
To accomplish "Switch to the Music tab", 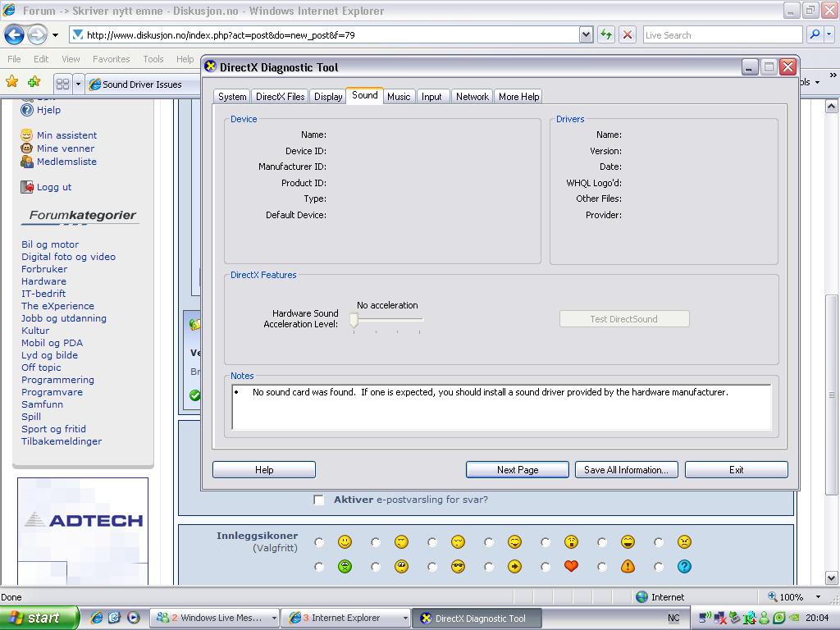I will [399, 97].
